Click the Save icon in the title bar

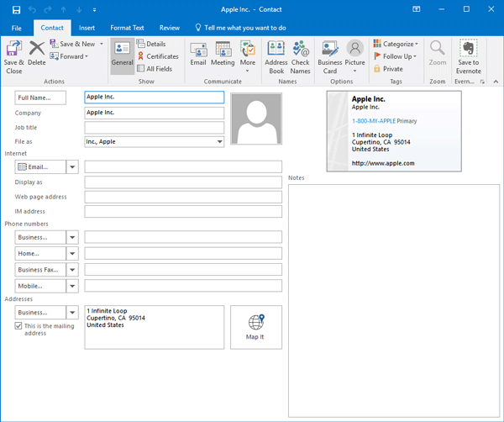pyautogui.click(x=16, y=9)
